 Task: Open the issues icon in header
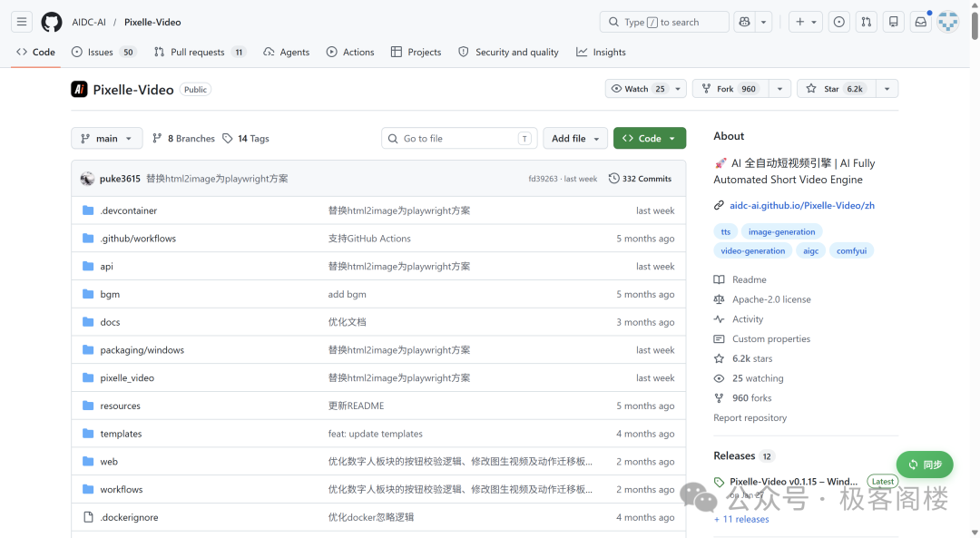coord(838,22)
